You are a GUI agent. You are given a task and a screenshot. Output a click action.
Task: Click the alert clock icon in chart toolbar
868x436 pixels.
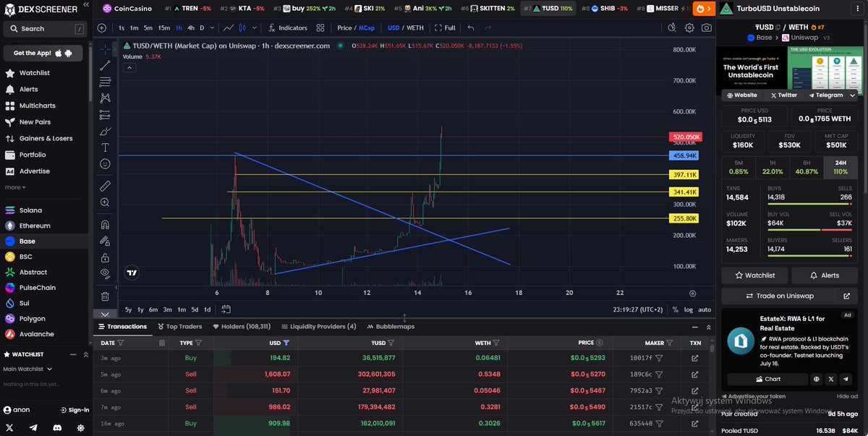click(x=672, y=27)
